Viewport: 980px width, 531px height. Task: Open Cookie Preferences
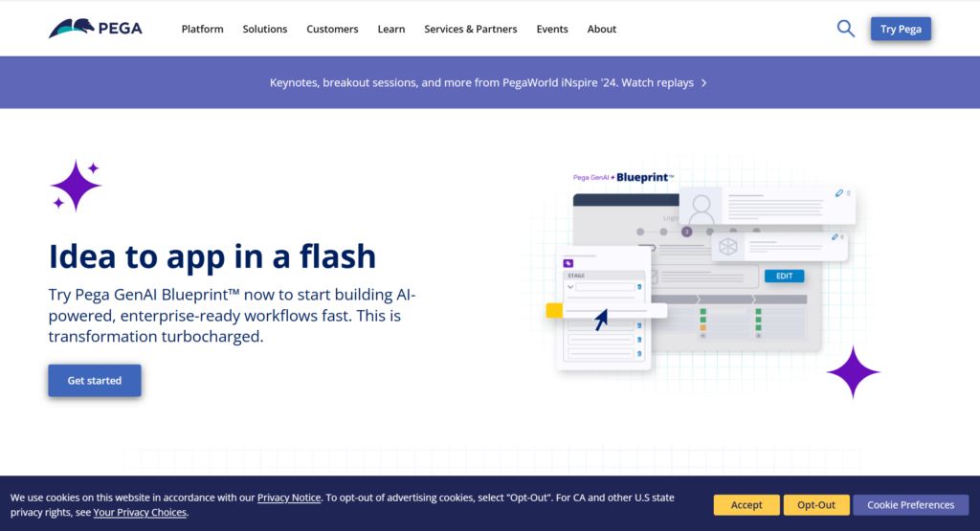tap(911, 505)
